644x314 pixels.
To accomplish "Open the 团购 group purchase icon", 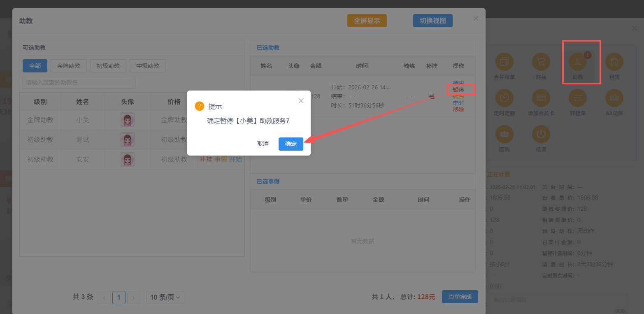I will pyautogui.click(x=504, y=134).
